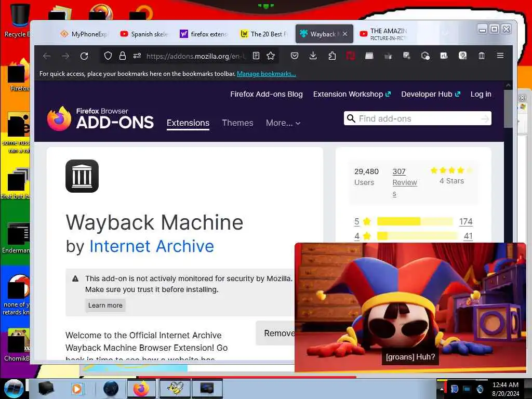Filter reviews by 4 stars
This screenshot has height=399, width=532.
[x=362, y=236]
